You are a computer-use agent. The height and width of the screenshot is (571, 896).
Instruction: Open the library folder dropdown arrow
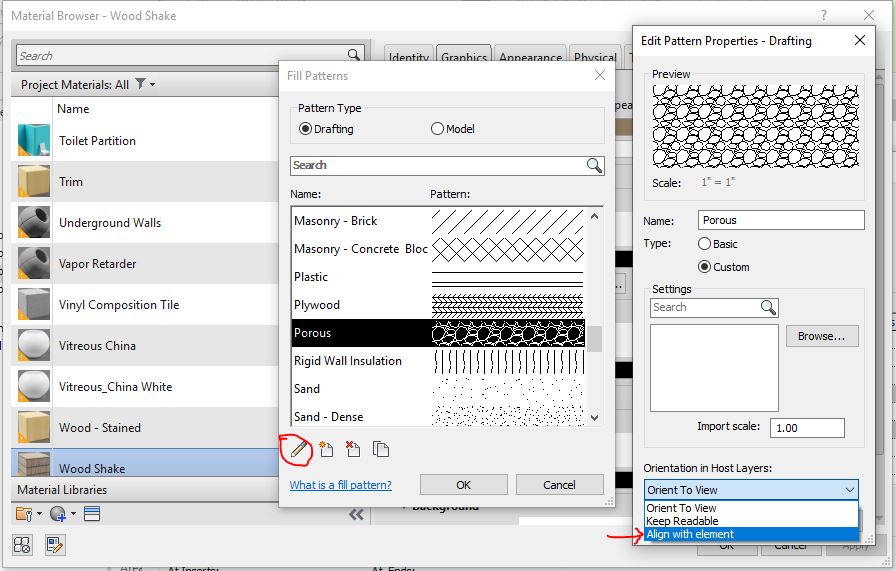point(39,514)
